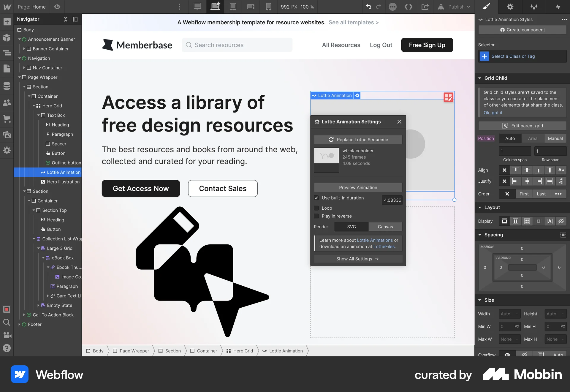The height and width of the screenshot is (392, 570).
Task: Switch Render mode to Canvas
Action: coord(385,227)
